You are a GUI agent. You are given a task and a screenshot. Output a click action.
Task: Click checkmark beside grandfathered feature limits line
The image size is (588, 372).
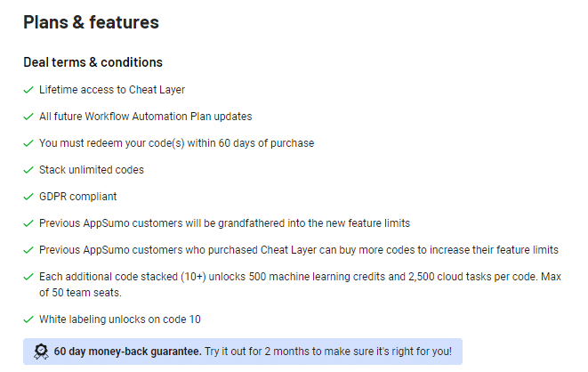(x=28, y=223)
